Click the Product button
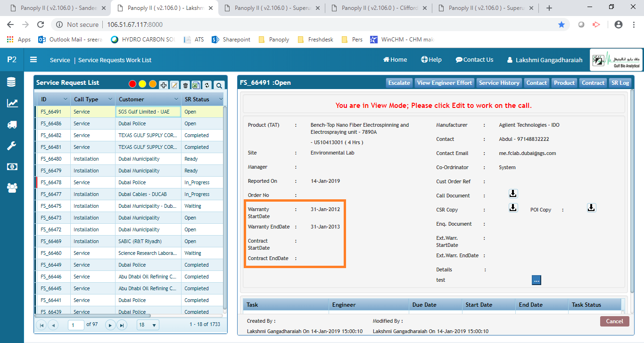The height and width of the screenshot is (343, 644). [564, 83]
